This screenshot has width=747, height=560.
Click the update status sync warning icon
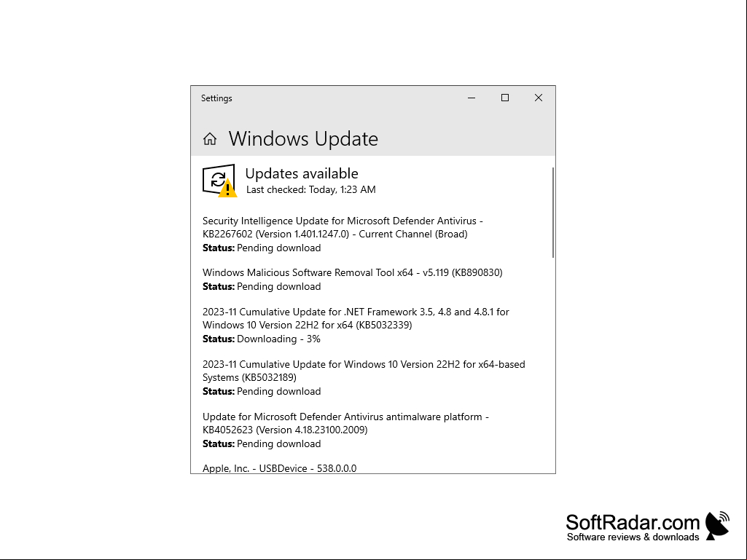(x=219, y=181)
